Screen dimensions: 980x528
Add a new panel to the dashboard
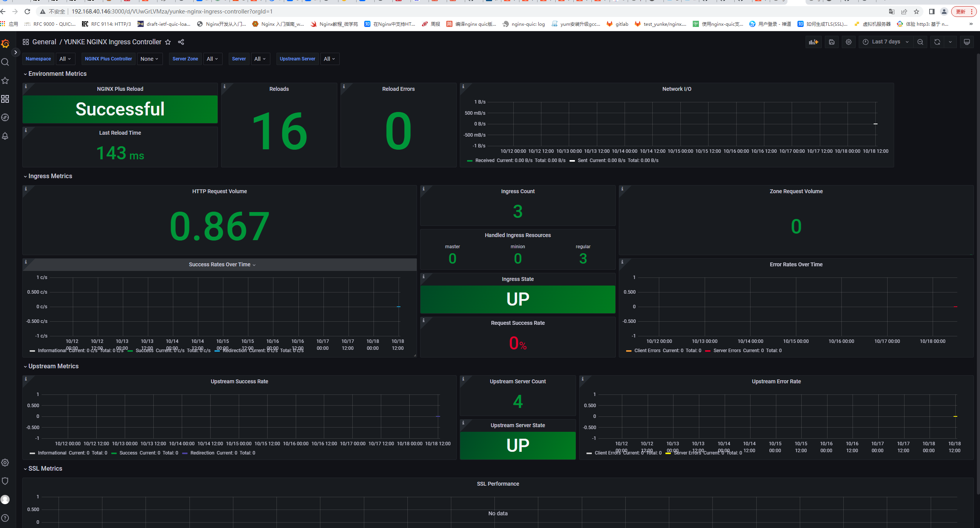[814, 42]
